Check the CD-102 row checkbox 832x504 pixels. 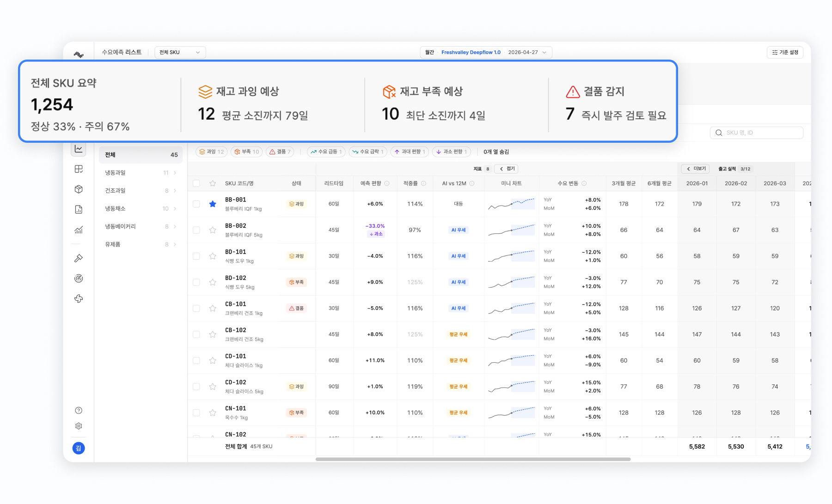coord(196,387)
